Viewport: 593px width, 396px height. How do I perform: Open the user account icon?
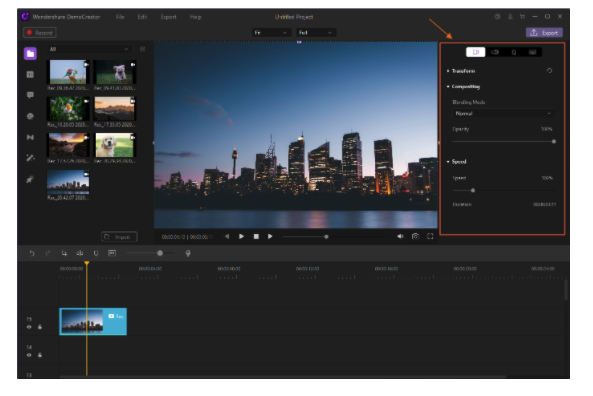[x=510, y=17]
